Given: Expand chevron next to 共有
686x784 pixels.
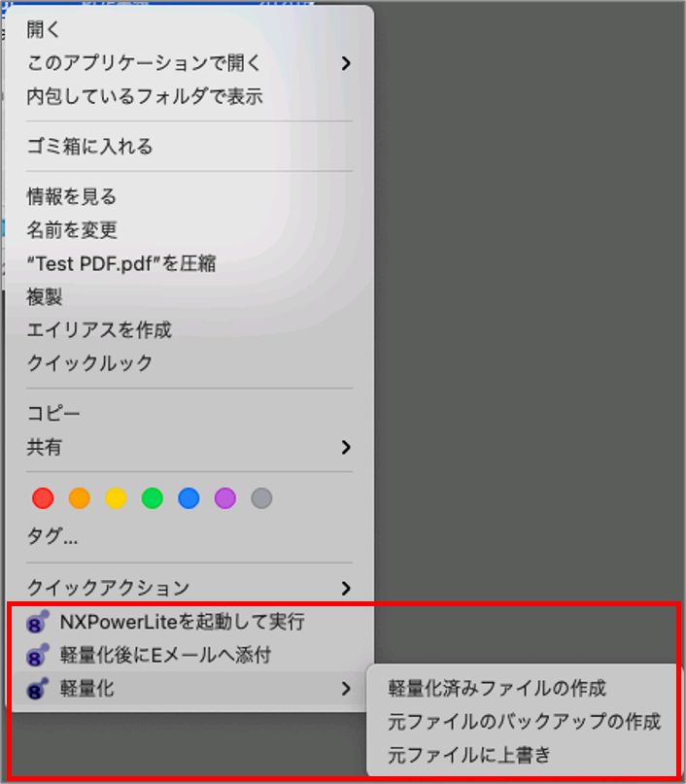Looking at the screenshot, I should point(346,447).
